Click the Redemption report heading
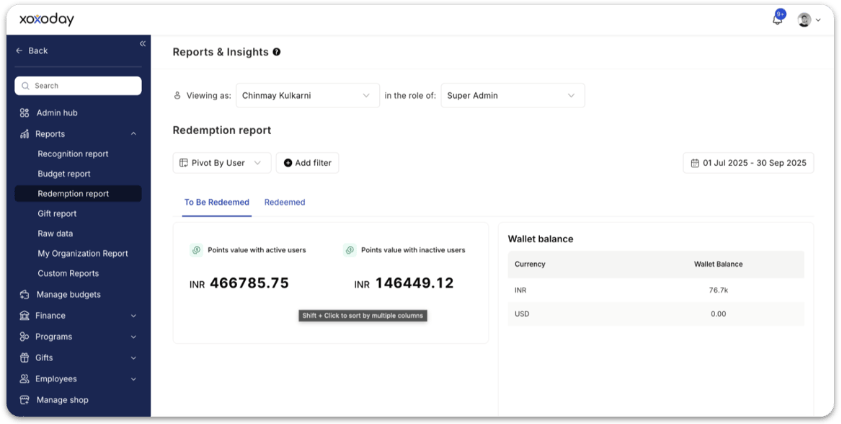Screen dimensions: 841x424 click(222, 130)
